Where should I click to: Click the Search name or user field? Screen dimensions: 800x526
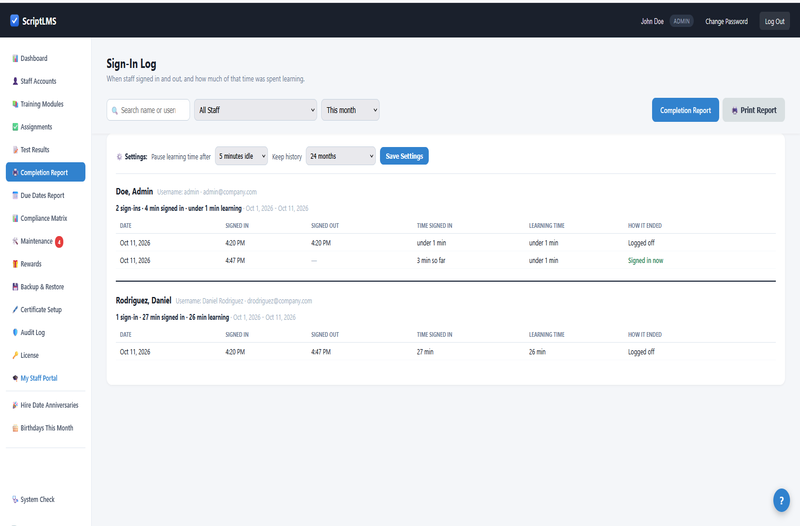point(148,110)
